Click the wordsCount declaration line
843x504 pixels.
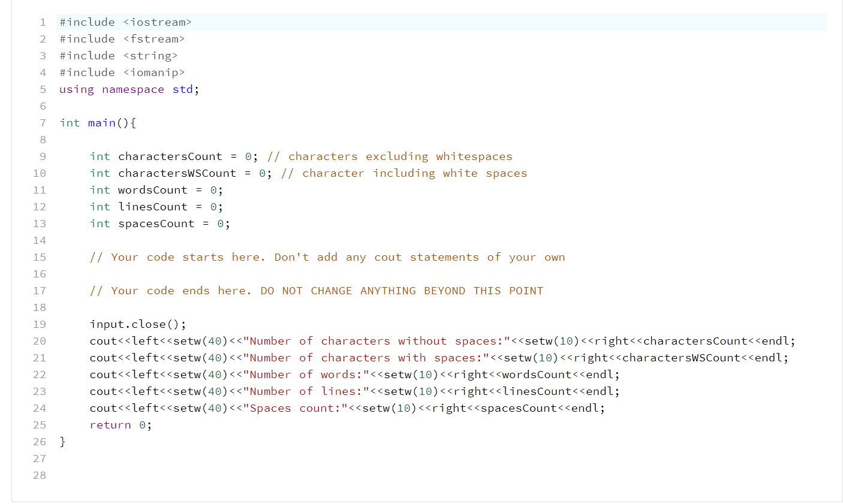(x=156, y=189)
